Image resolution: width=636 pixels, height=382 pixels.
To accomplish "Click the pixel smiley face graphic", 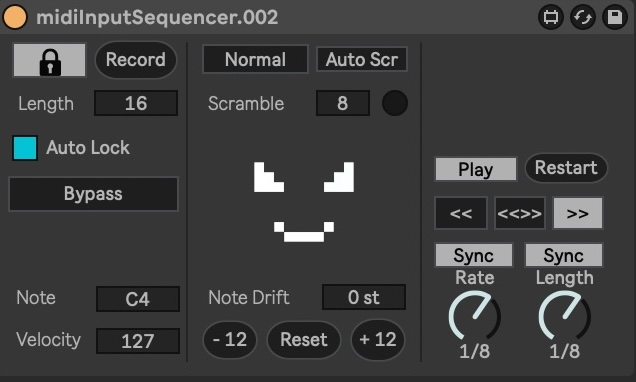I will pyautogui.click(x=304, y=202).
